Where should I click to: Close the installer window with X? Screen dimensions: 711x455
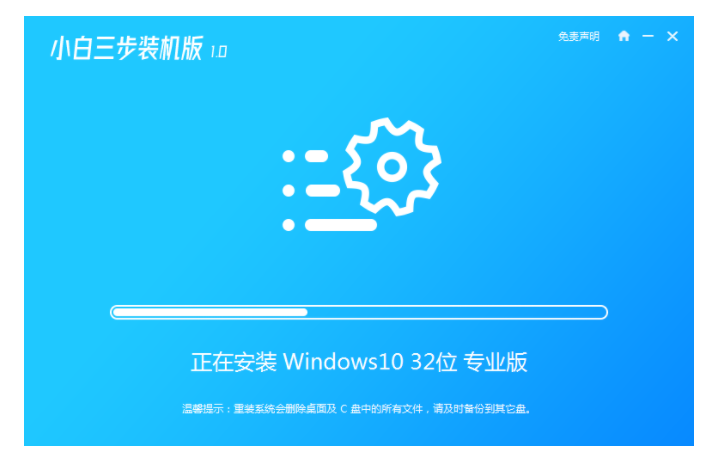point(672,36)
